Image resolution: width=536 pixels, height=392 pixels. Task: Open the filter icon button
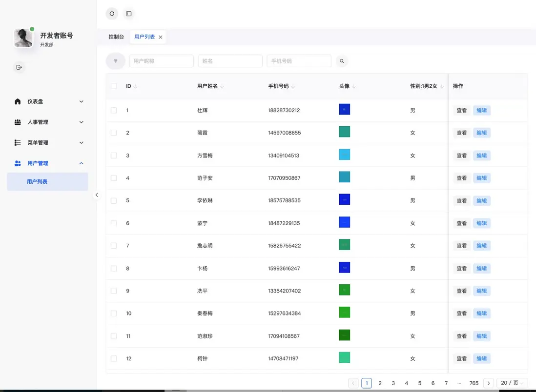(x=116, y=61)
